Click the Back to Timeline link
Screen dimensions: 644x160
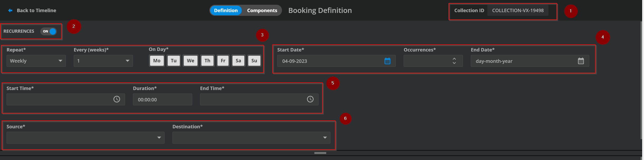pos(36,11)
